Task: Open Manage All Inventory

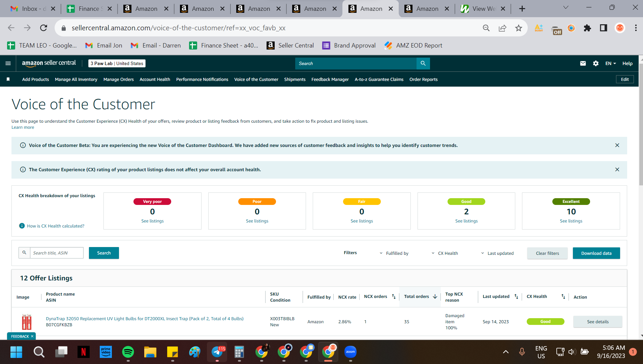Action: (x=76, y=79)
